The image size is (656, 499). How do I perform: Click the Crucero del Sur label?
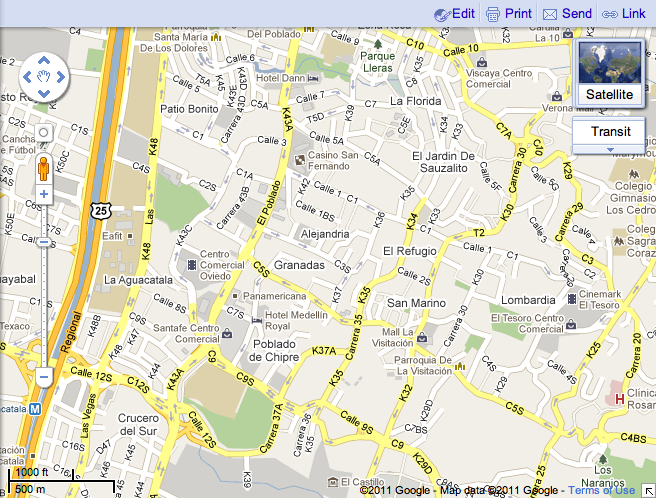pos(138,424)
